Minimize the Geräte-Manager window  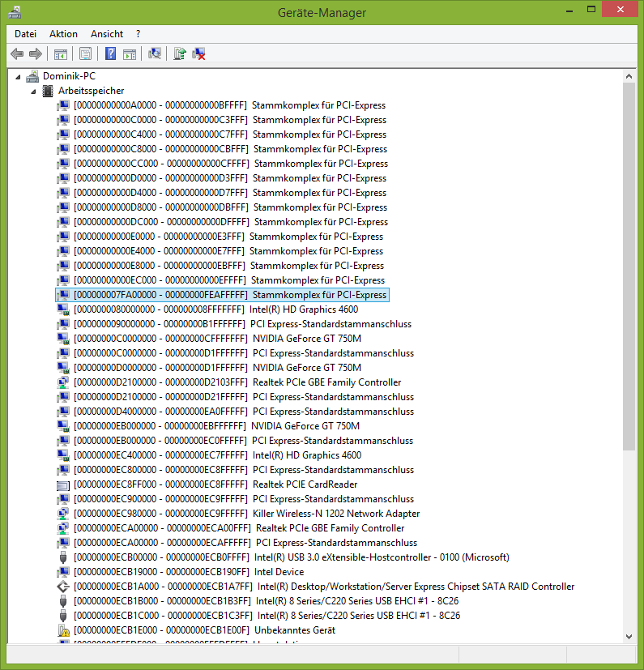coord(569,11)
